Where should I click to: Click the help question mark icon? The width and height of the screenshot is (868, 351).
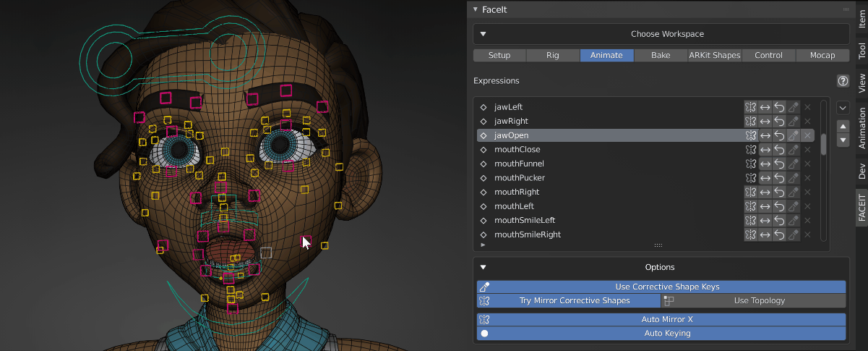842,81
